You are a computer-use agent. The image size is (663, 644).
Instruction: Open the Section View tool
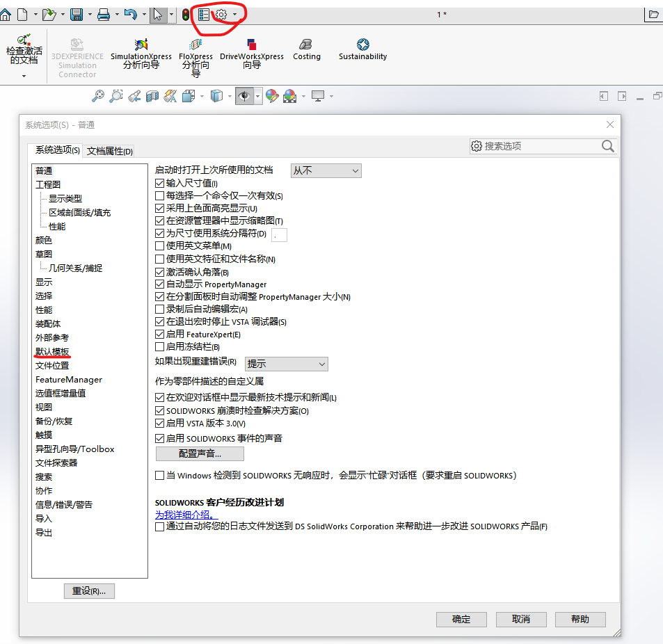(x=151, y=95)
